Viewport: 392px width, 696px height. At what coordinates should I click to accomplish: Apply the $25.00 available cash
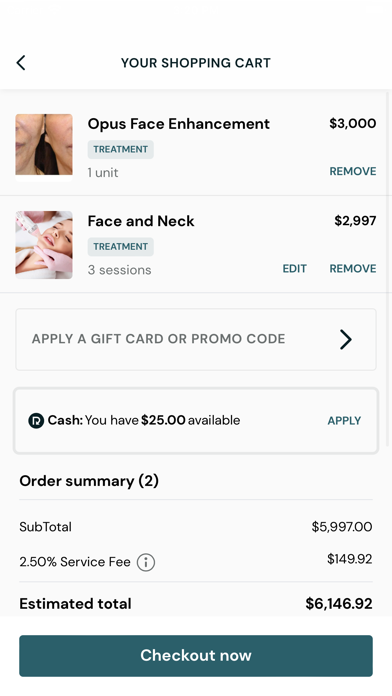click(x=344, y=421)
